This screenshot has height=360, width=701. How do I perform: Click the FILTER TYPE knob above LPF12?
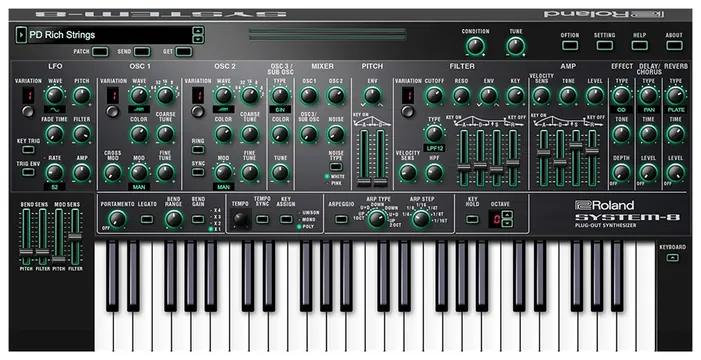434,134
